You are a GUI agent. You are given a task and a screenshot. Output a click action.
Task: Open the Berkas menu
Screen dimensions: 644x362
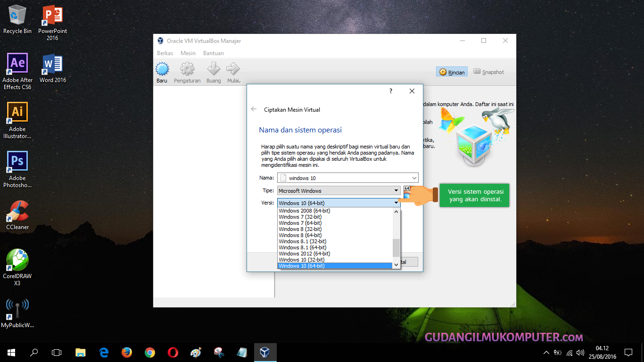point(165,53)
